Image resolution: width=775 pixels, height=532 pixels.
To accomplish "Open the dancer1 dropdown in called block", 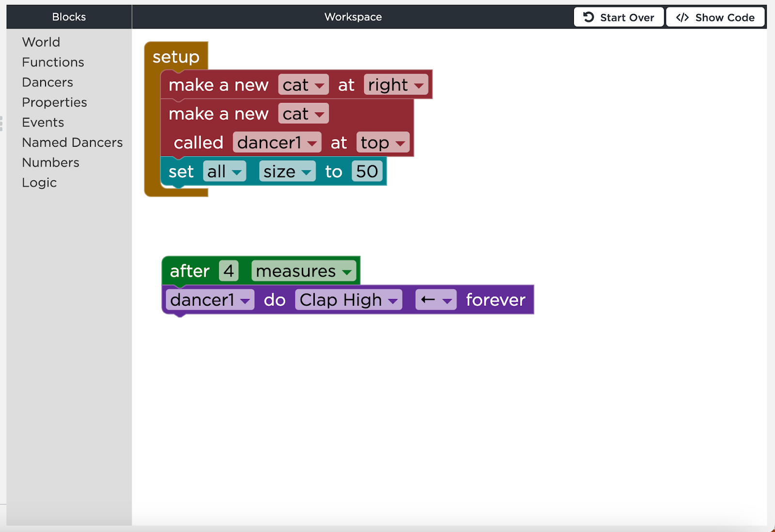I will 277,142.
